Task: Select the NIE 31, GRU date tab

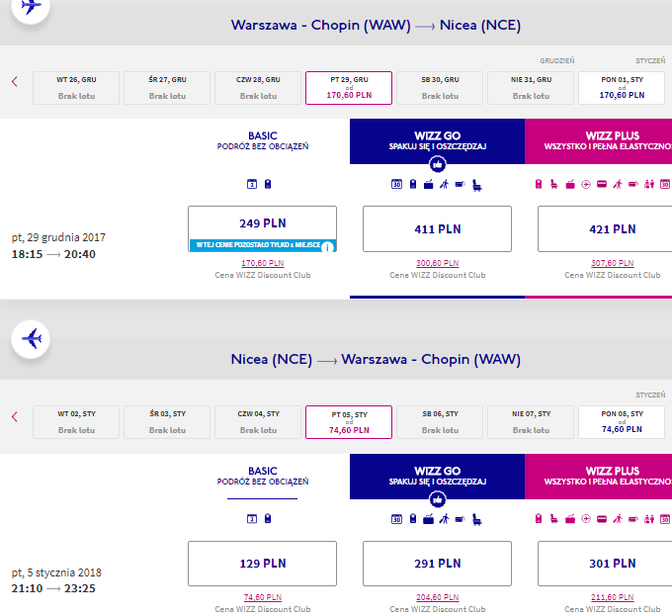Action: click(531, 88)
